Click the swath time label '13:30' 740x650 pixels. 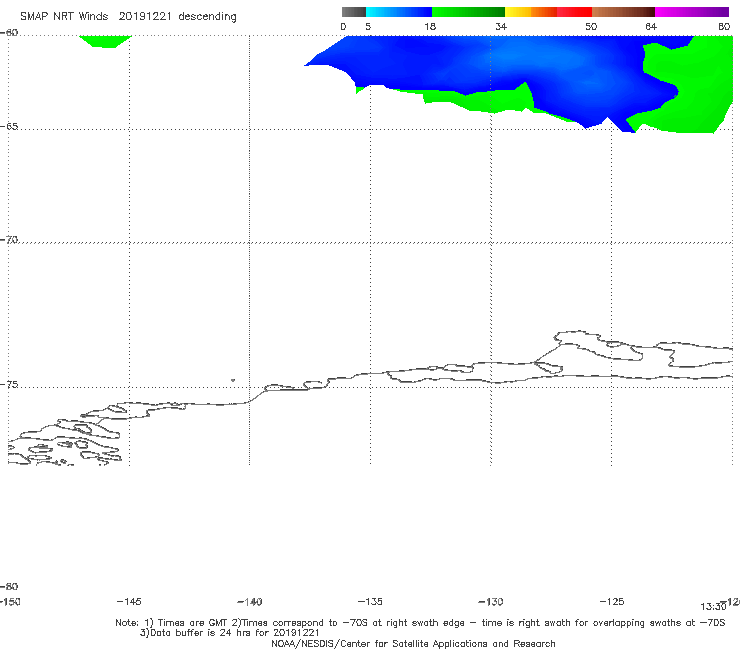coord(713,607)
